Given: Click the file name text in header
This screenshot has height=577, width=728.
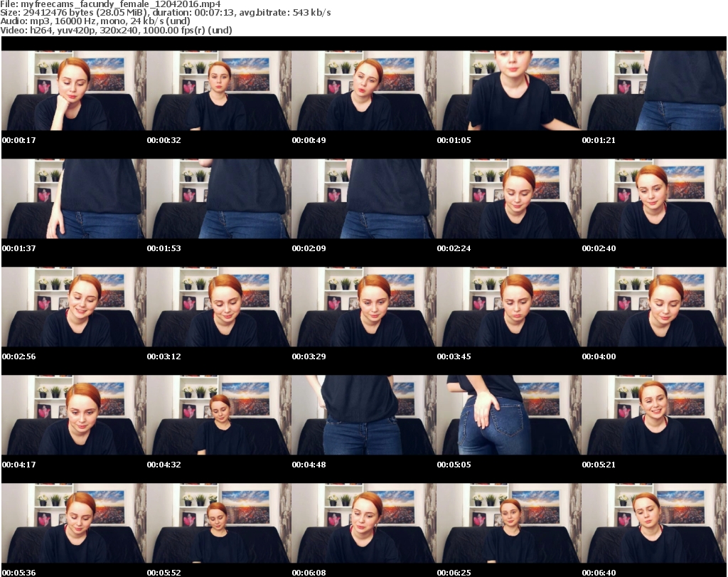Looking at the screenshot, I should tap(110, 4).
